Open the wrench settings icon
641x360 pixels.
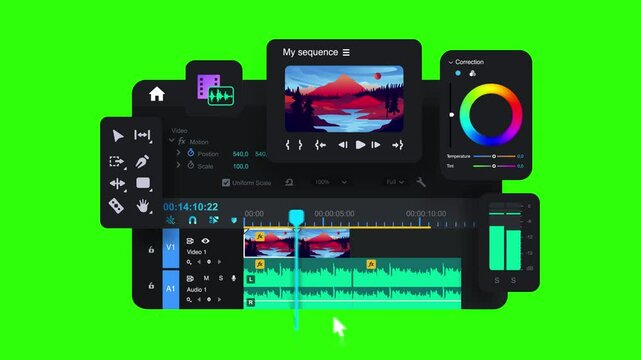pos(421,182)
